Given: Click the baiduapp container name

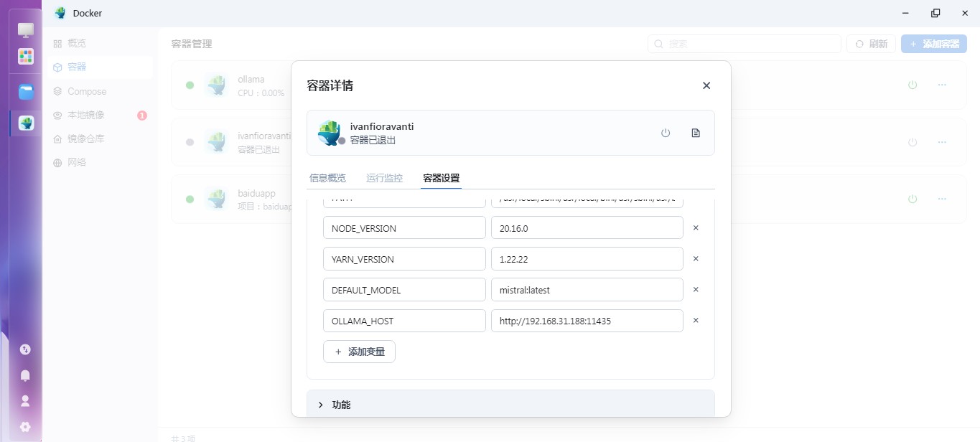Looking at the screenshot, I should 256,193.
